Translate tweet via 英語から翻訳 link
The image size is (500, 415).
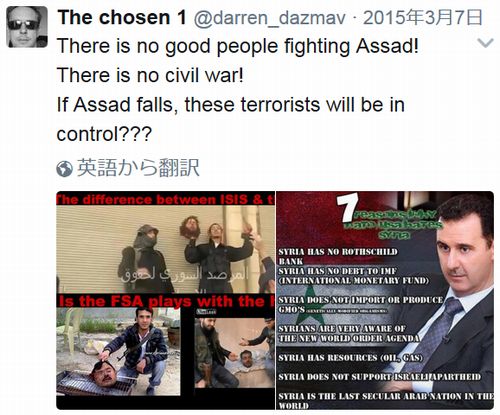[x=138, y=168]
